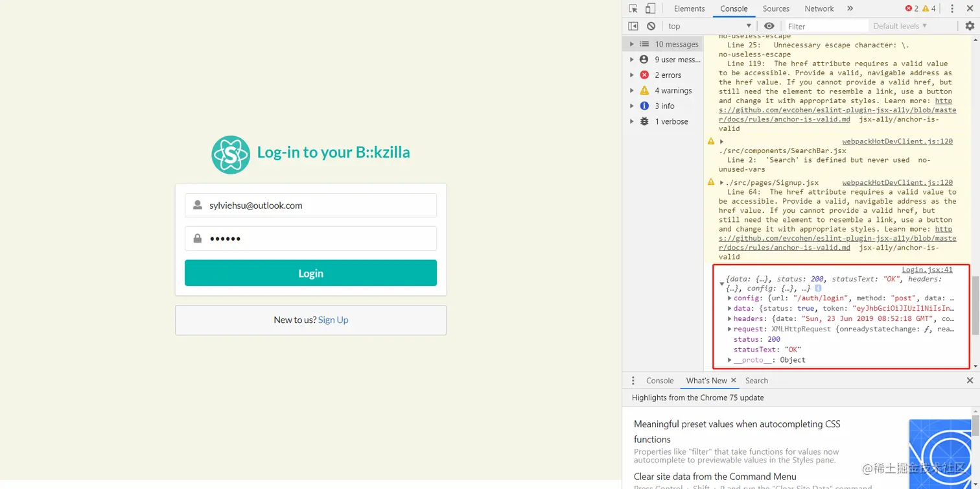
Task: Switch to the drawer Console tab
Action: coord(660,381)
